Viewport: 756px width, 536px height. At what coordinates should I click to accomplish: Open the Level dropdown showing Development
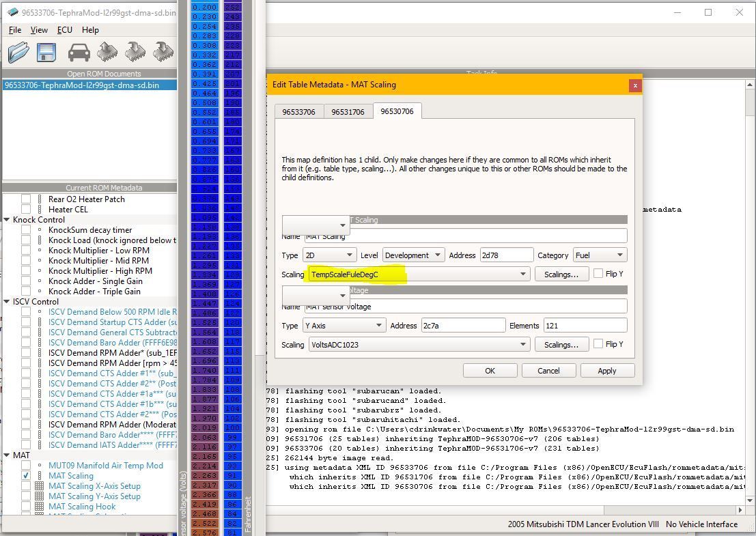413,255
